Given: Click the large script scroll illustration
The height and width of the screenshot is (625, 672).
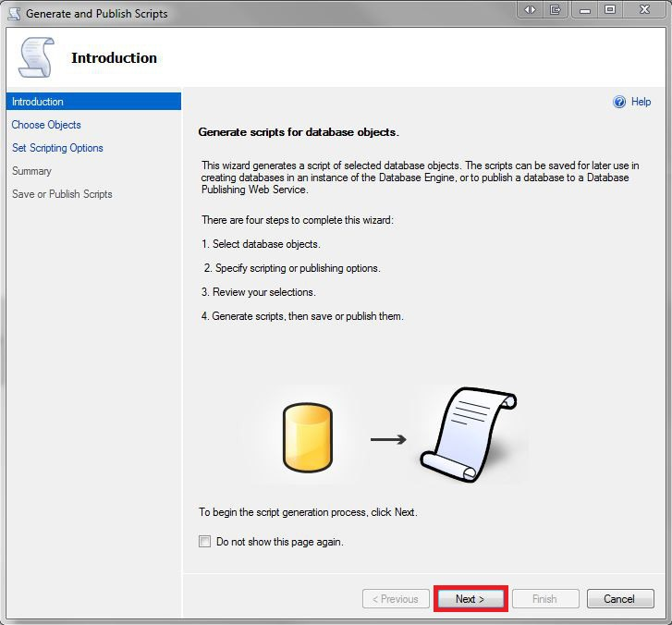Looking at the screenshot, I should 469,435.
